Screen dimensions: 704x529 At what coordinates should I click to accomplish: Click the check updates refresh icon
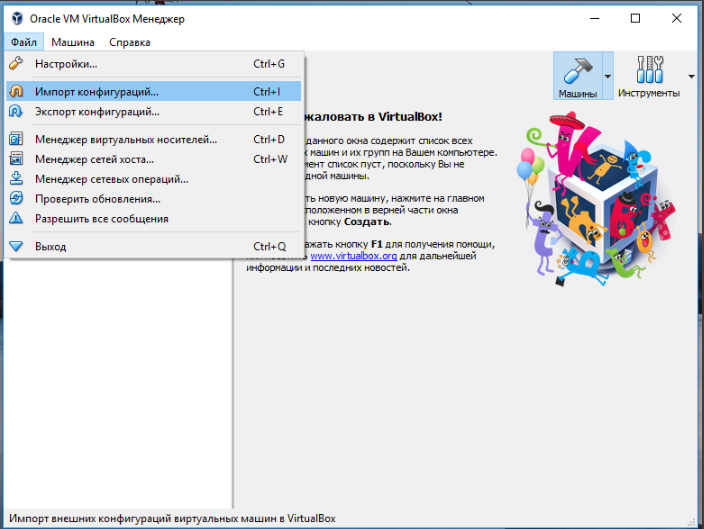pyautogui.click(x=16, y=198)
